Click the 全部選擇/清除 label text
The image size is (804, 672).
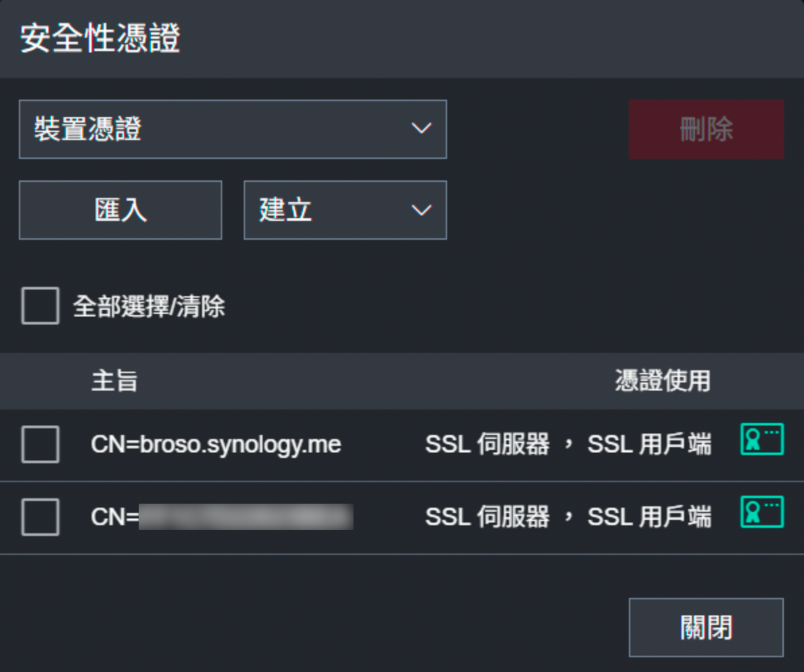click(149, 307)
